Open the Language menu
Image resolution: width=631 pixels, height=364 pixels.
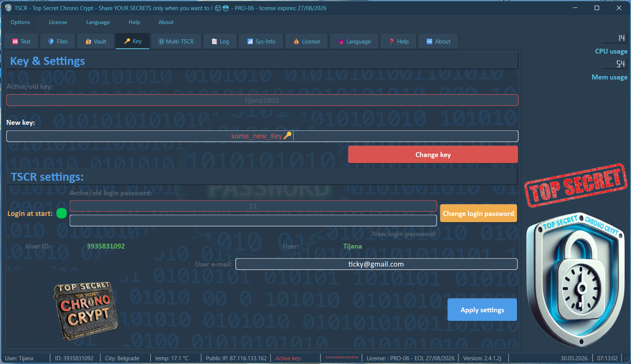[x=98, y=22]
